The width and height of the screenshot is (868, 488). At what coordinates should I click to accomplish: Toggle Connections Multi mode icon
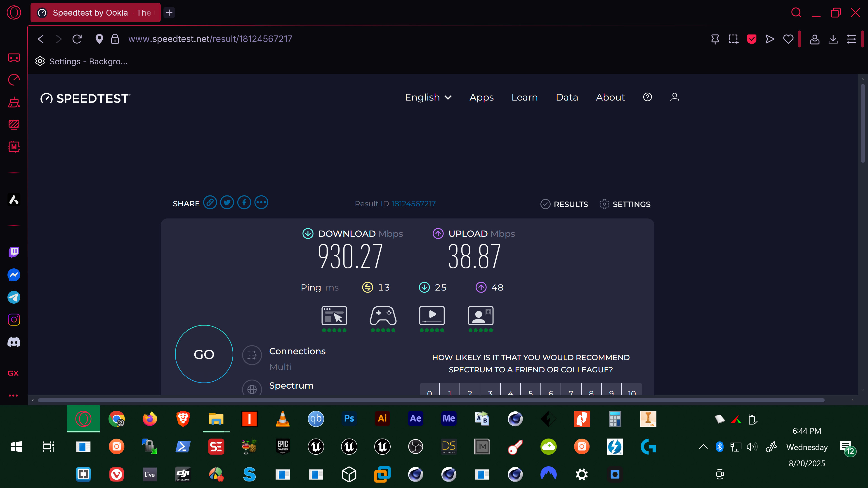(x=252, y=355)
